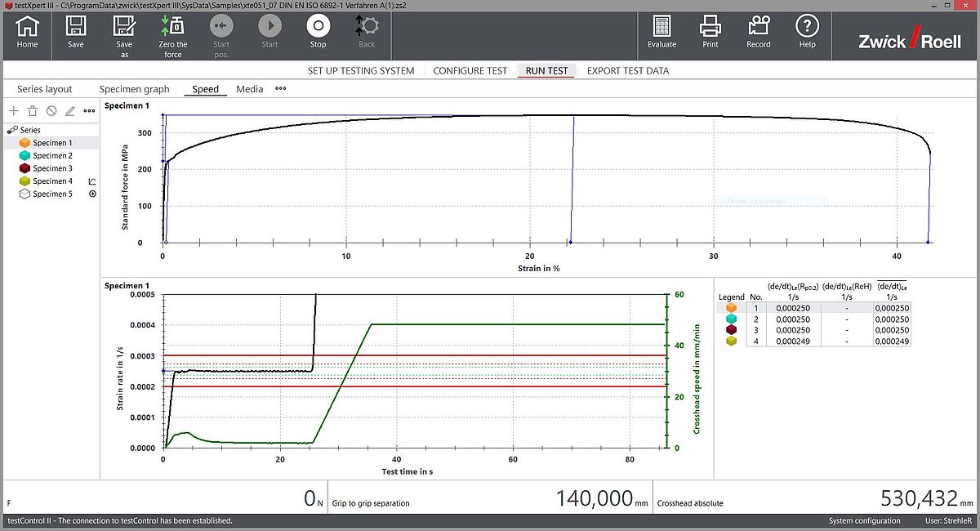The height and width of the screenshot is (531, 980).
Task: Deactivate specimen with the prohibited icon
Action: (x=51, y=110)
